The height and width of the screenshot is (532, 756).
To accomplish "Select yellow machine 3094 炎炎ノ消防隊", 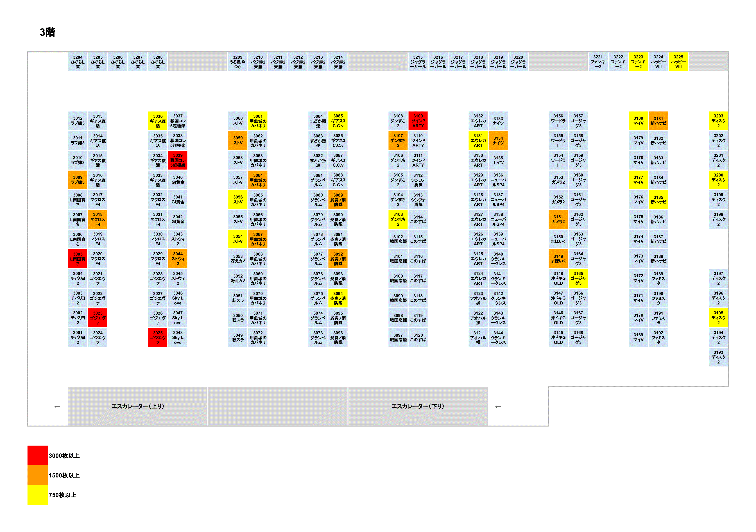I will pyautogui.click(x=338, y=298).
